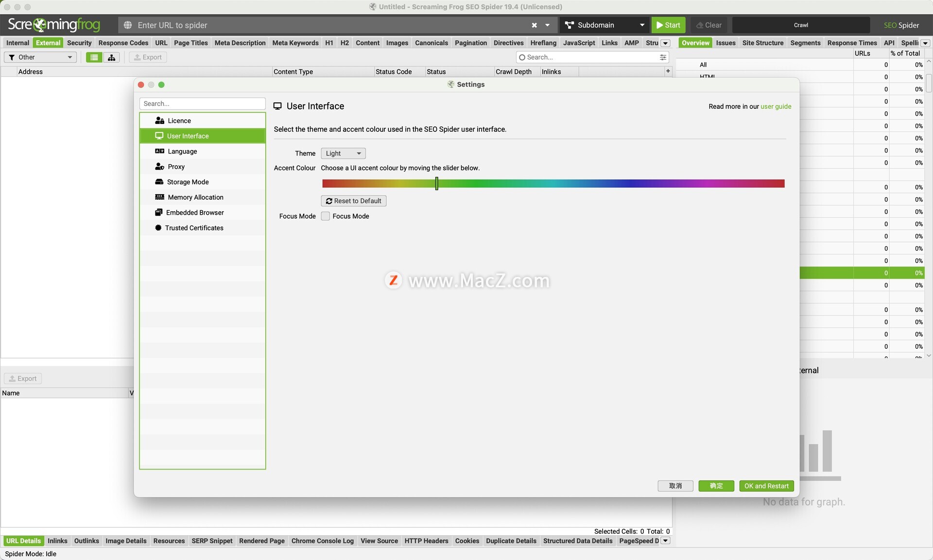The image size is (933, 560).
Task: Open Memory Allocation settings section
Action: 202,197
